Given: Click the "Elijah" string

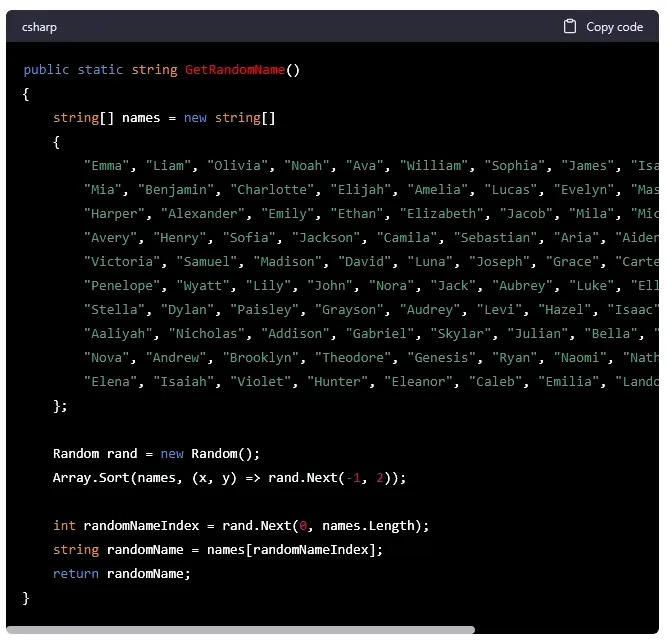Looking at the screenshot, I should coord(360,190).
